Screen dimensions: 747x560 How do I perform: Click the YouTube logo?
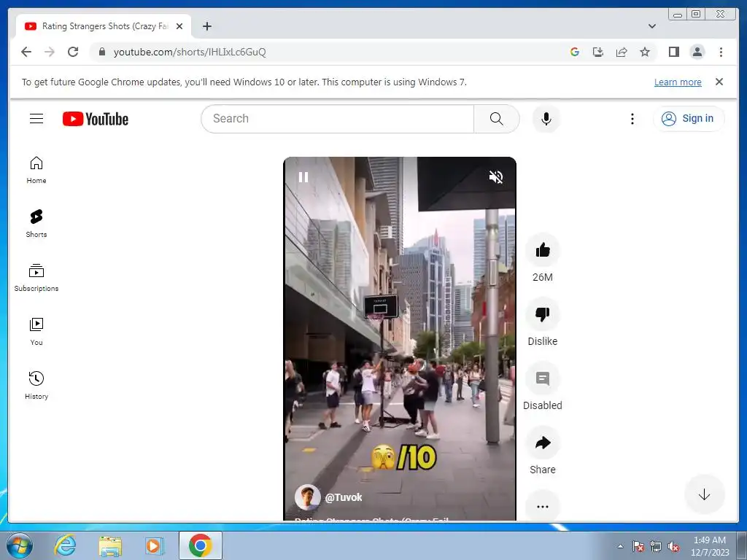tap(96, 119)
